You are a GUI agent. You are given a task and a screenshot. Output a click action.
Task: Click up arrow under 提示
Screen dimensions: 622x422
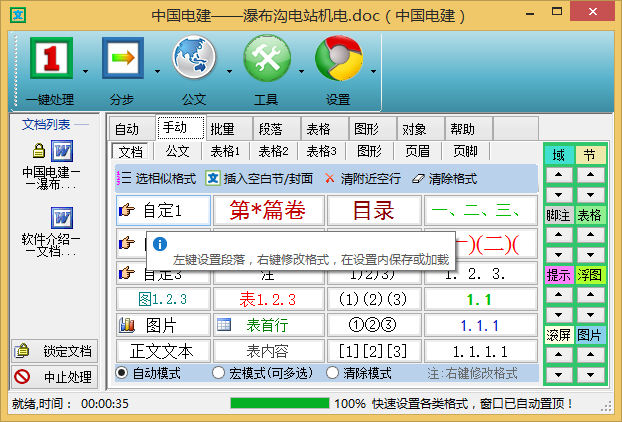coord(559,294)
